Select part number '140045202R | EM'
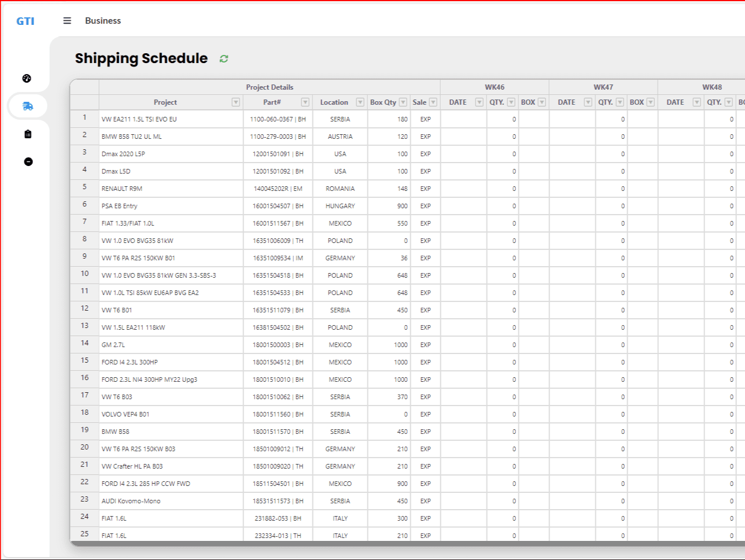This screenshot has width=745, height=560. 278,189
